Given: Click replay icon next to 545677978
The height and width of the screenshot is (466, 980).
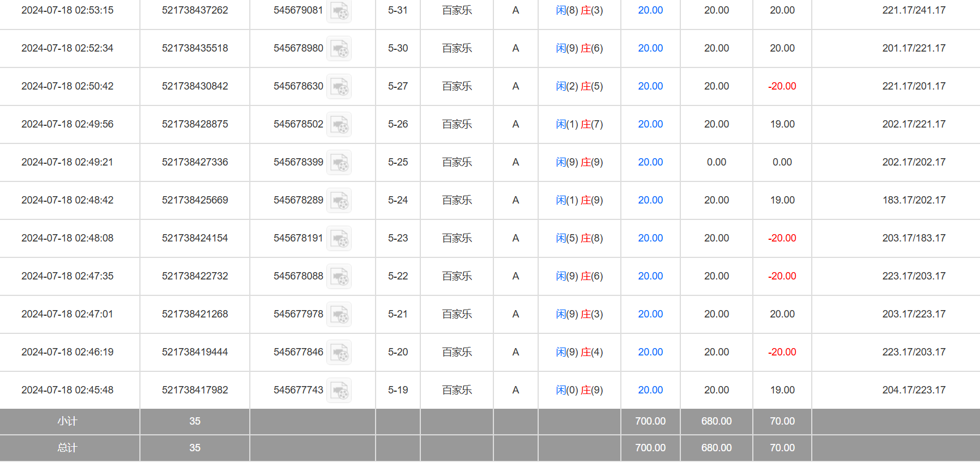Looking at the screenshot, I should point(339,315).
